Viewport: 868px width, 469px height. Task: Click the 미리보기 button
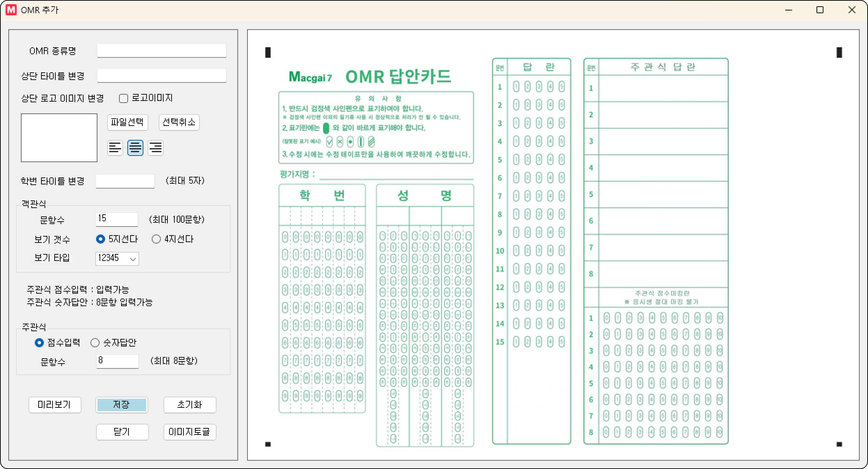pyautogui.click(x=55, y=405)
